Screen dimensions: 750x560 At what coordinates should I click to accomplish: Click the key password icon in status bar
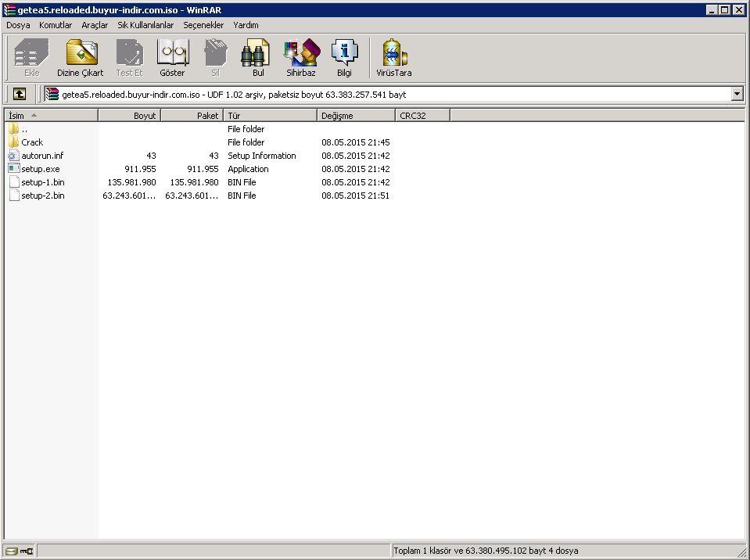tap(27, 551)
